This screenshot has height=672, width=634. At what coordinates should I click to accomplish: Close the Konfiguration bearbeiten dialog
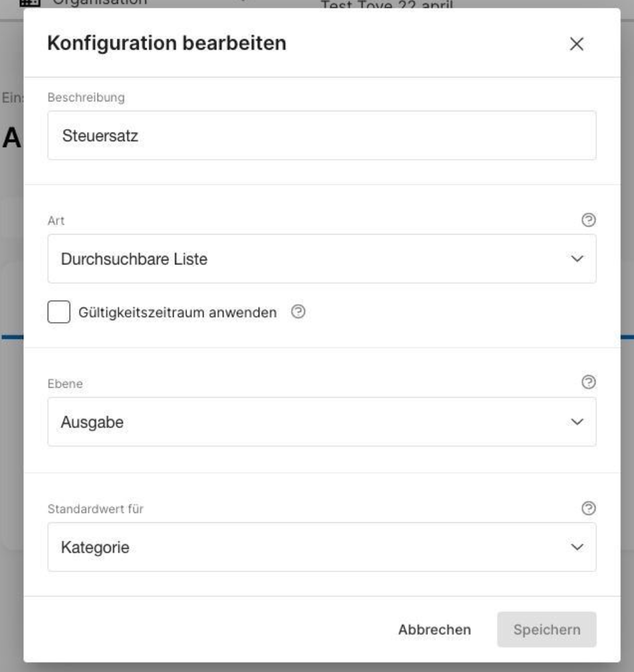576,43
